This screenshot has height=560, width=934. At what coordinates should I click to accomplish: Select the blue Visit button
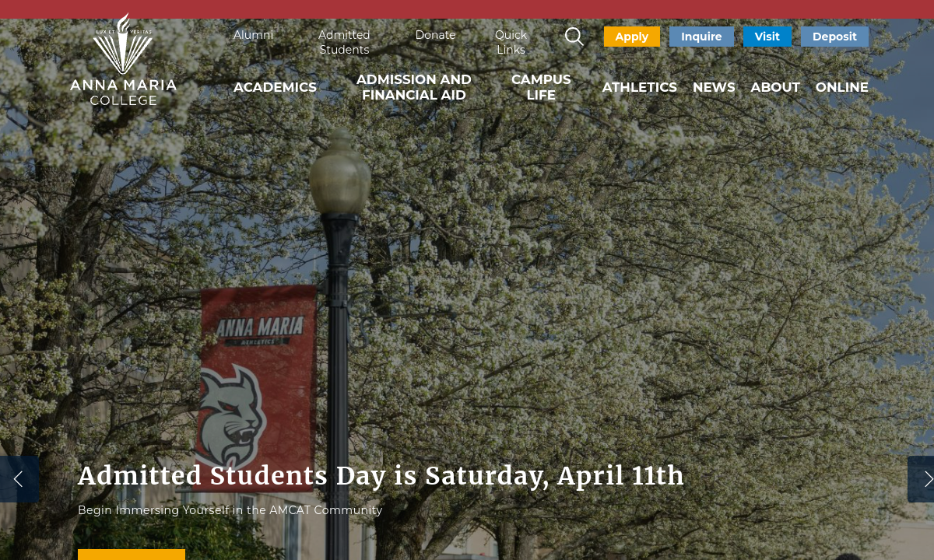(767, 37)
